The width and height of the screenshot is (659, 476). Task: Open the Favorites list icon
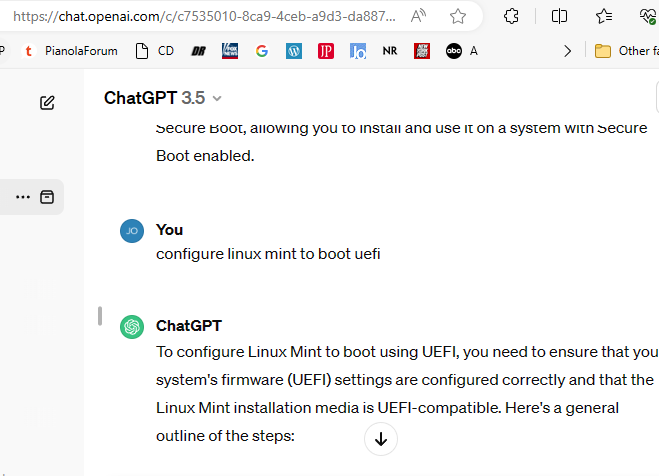click(x=604, y=16)
